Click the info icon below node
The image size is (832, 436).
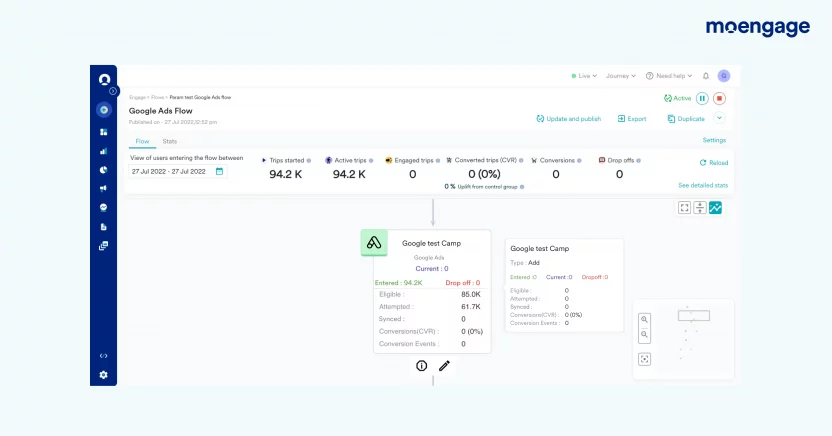click(x=421, y=365)
